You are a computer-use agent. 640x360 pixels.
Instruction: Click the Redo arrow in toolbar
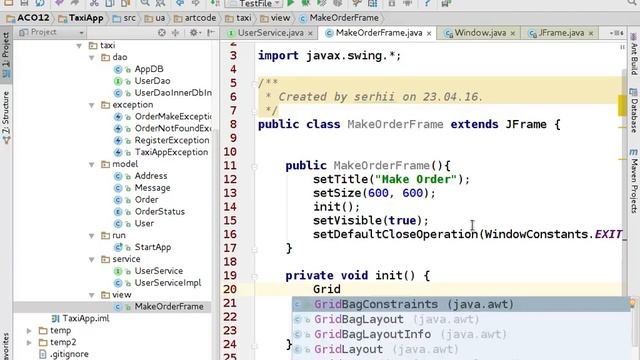[76, 3]
